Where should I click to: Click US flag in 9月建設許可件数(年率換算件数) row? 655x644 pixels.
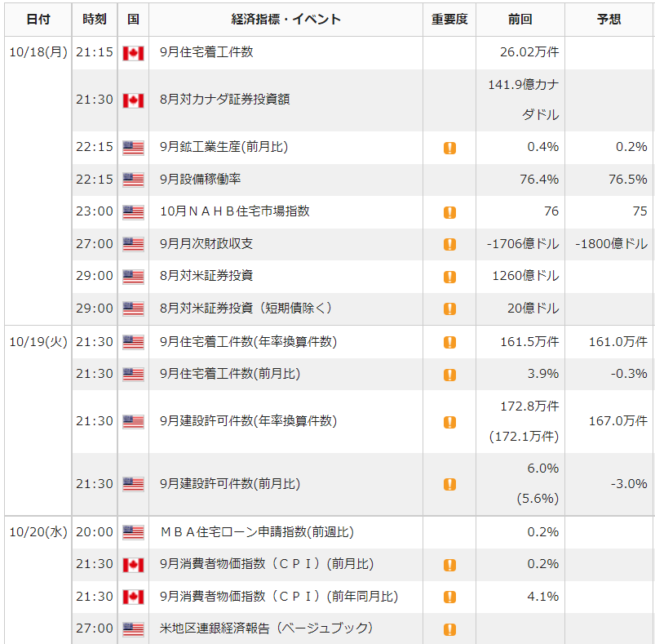point(133,422)
